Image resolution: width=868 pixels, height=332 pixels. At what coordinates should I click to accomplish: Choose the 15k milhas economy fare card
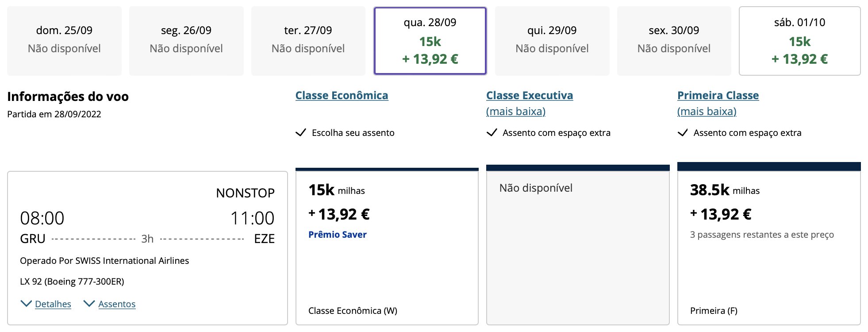tap(387, 247)
